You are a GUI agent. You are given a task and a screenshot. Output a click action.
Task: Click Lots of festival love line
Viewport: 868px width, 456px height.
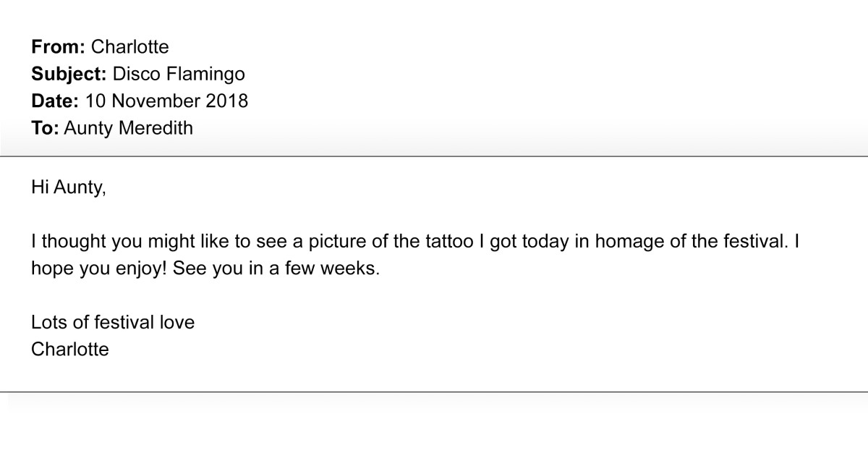point(113,321)
